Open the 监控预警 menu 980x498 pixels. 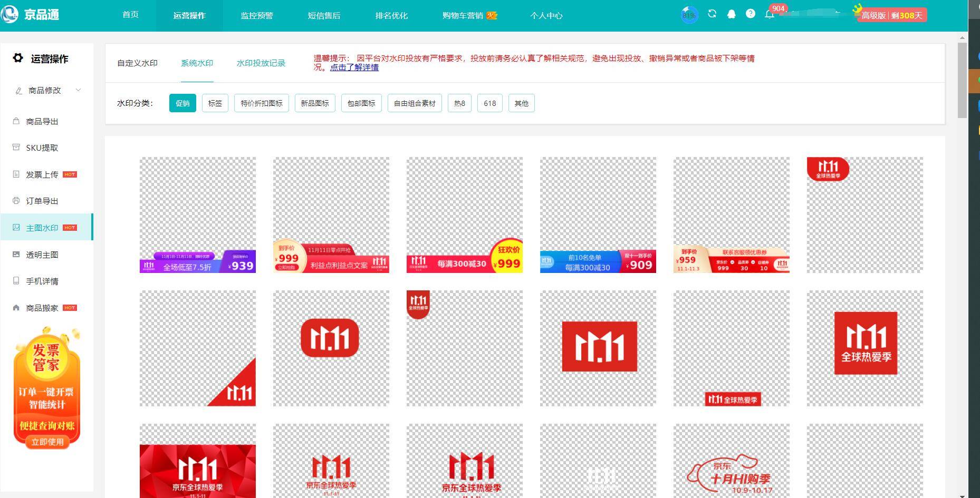tap(257, 15)
